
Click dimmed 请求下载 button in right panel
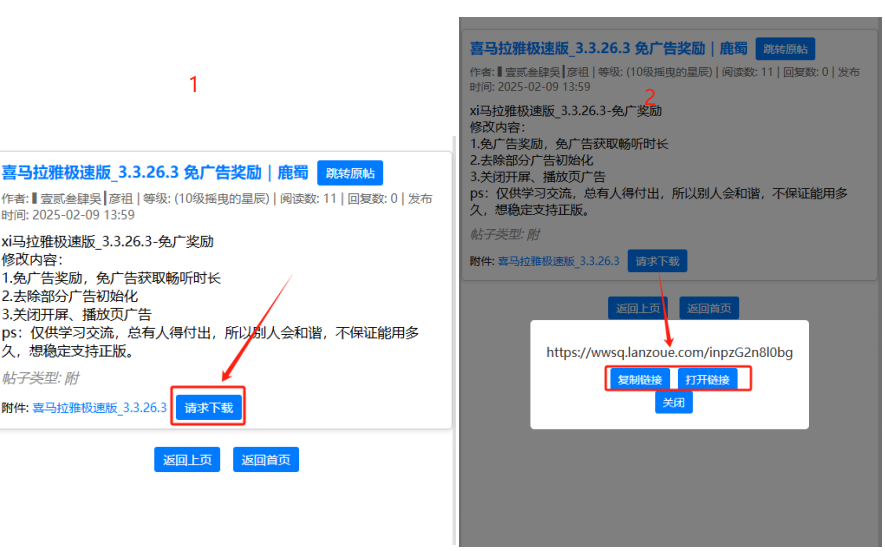(x=657, y=261)
